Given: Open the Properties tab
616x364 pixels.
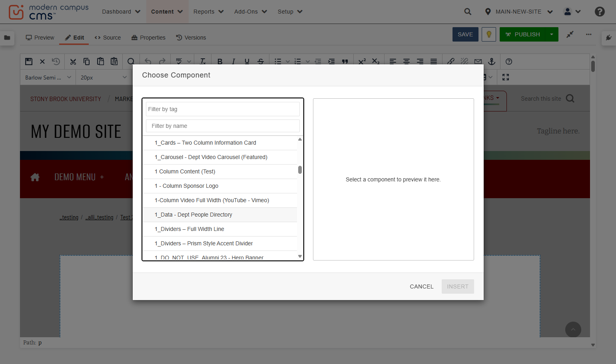Looking at the screenshot, I should (x=148, y=38).
